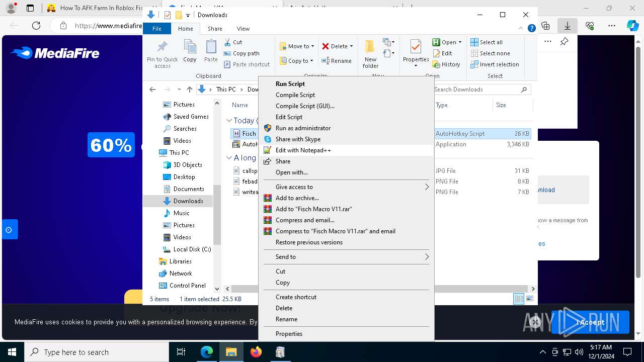This screenshot has height=362, width=644.
Task: Click Paste shortcut in the ribbon
Action: point(247,64)
